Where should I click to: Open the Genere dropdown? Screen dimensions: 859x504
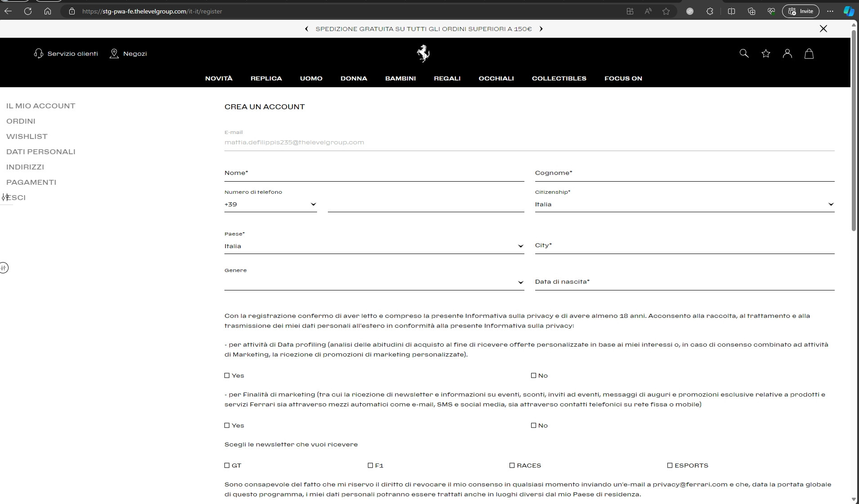click(x=374, y=282)
